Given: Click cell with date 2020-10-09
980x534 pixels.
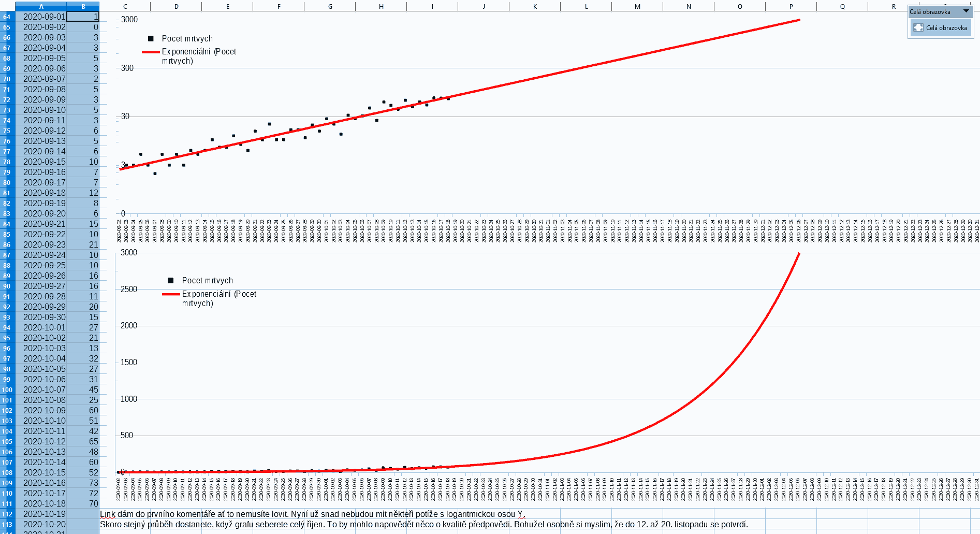Looking at the screenshot, I should (x=41, y=410).
